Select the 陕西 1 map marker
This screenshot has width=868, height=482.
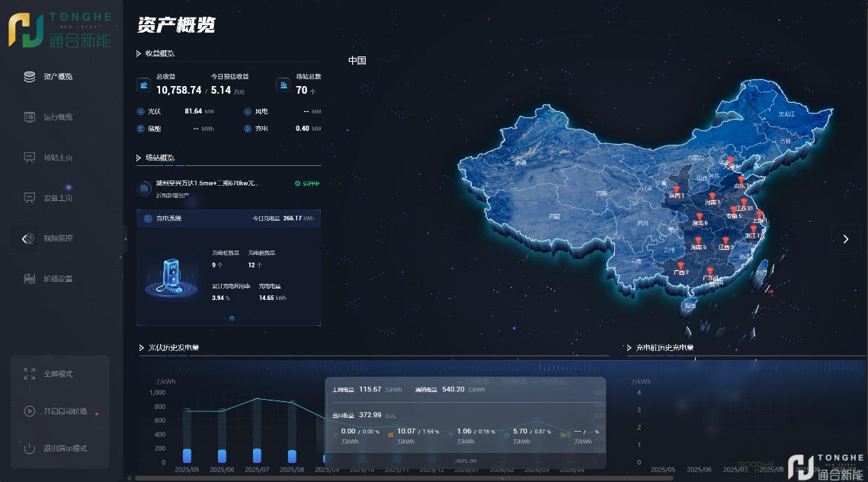click(676, 190)
